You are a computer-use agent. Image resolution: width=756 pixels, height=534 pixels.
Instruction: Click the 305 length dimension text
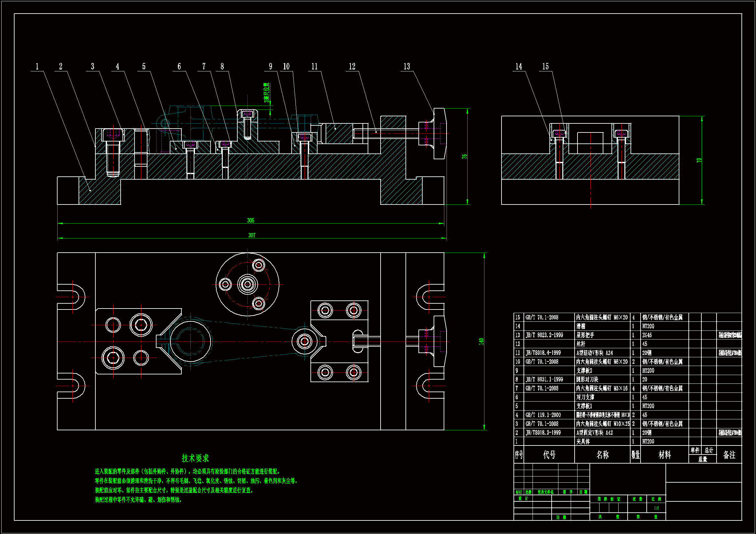coord(251,220)
